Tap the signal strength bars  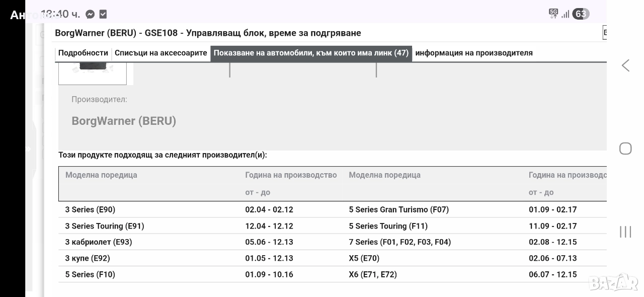pos(566,14)
